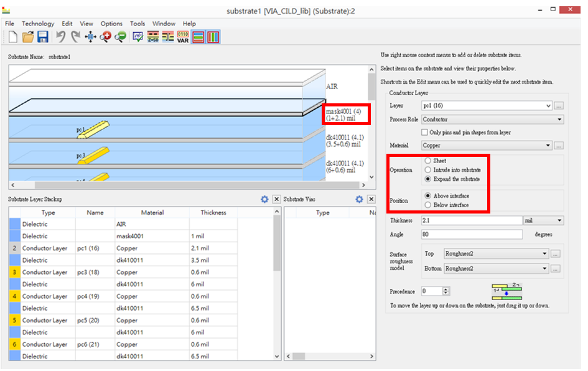
Task: Click the New substrate file icon
Action: (x=12, y=37)
